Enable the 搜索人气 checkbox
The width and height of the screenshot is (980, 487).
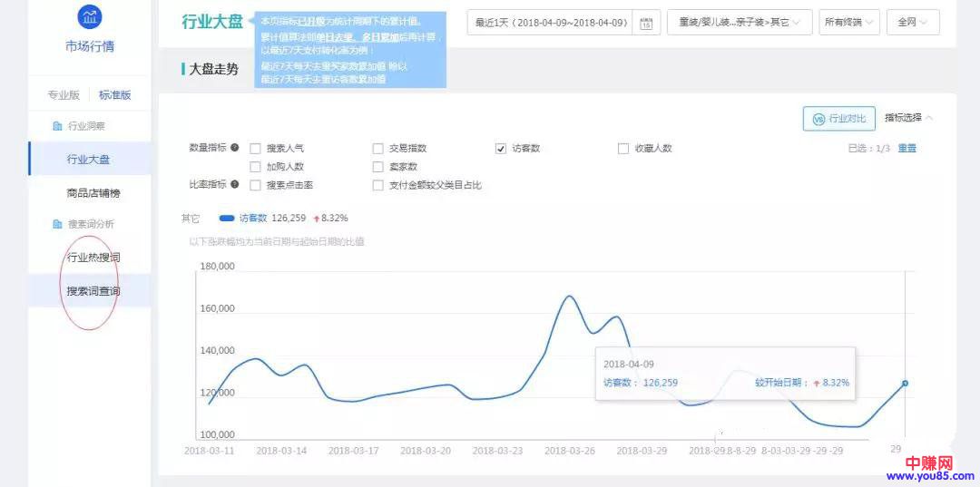click(x=256, y=149)
